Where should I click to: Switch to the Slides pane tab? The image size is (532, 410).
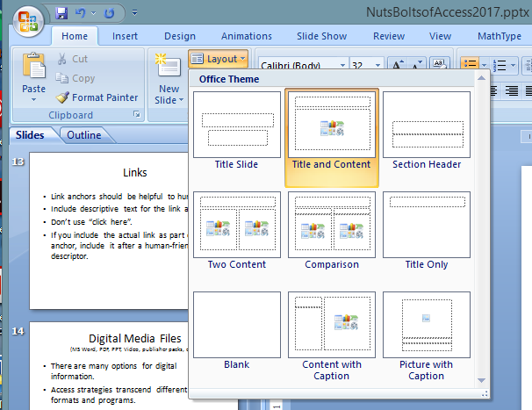coord(30,135)
